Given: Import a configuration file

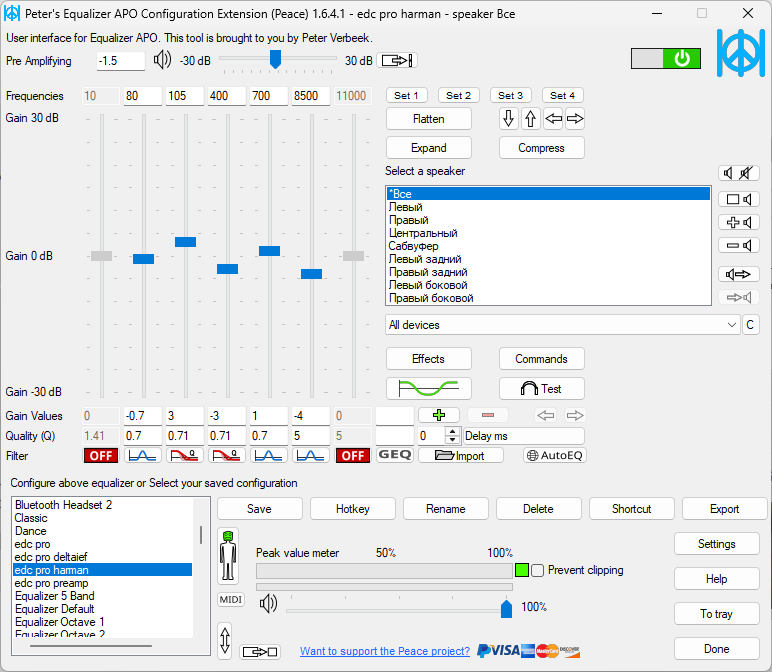Looking at the screenshot, I should coord(461,455).
